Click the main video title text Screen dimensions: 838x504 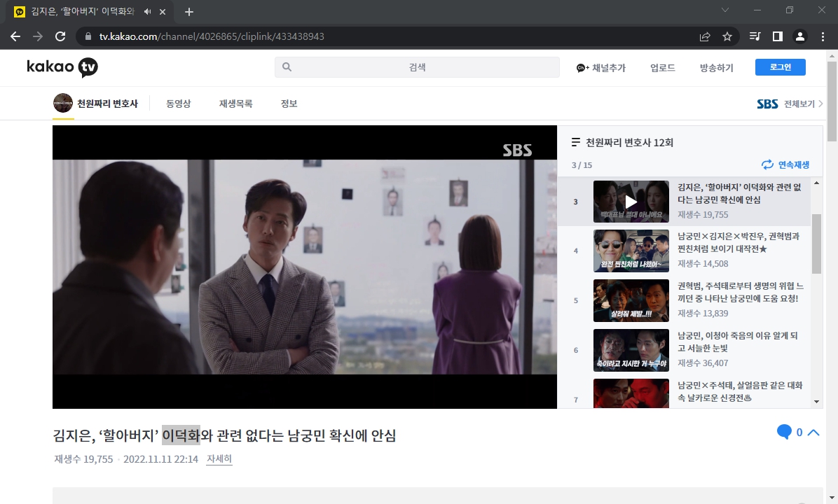tap(224, 435)
